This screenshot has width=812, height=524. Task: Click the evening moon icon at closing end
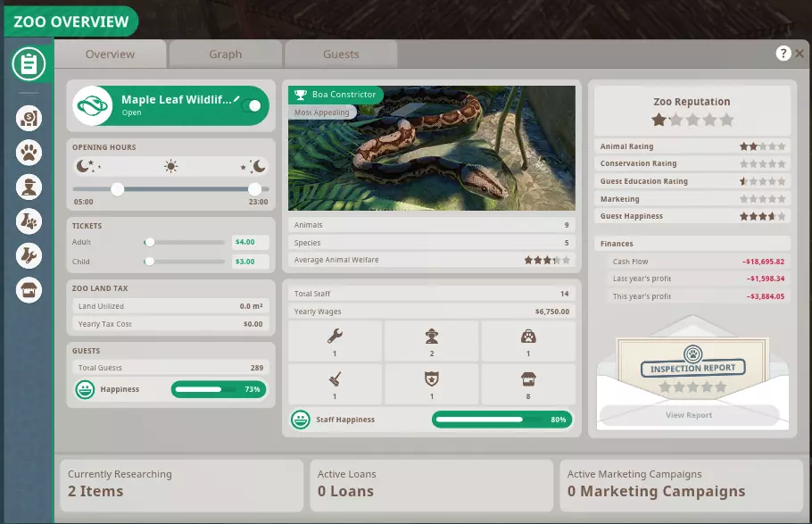pyautogui.click(x=253, y=166)
